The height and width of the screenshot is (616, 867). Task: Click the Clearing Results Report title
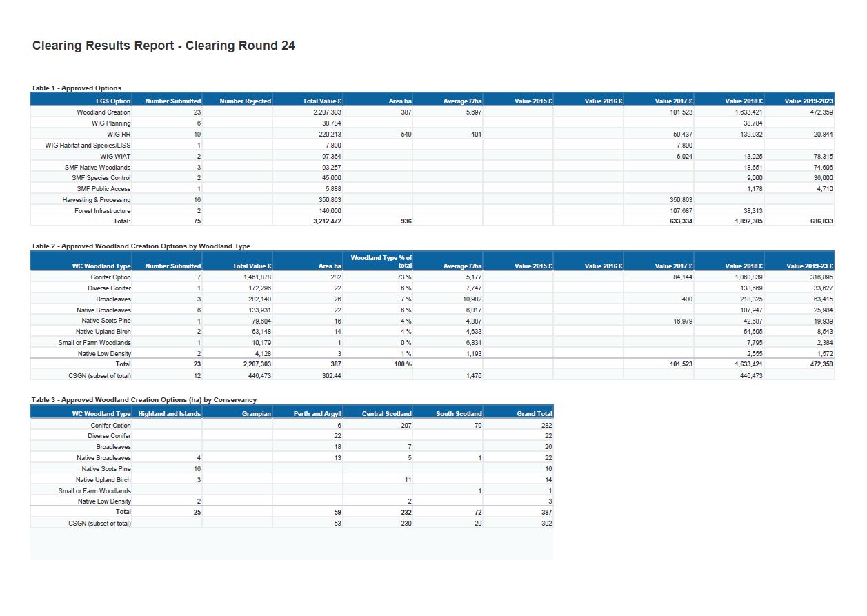point(163,46)
